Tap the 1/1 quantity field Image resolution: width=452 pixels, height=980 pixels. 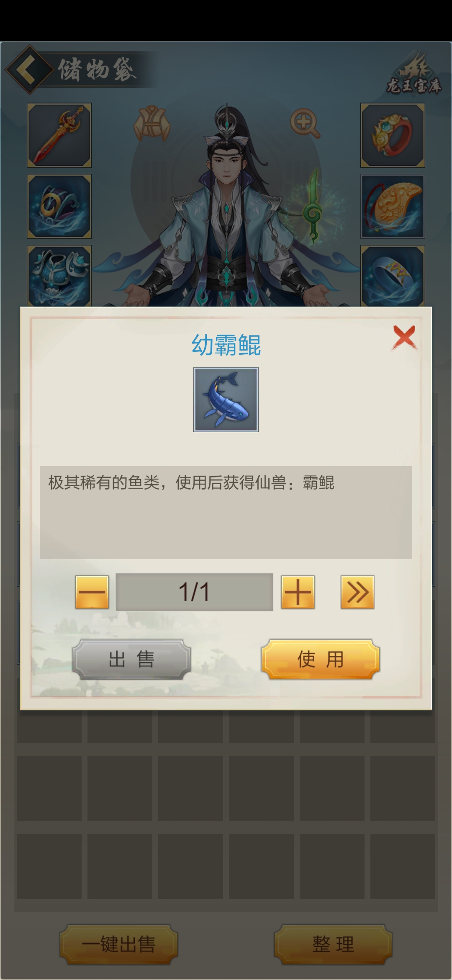pos(194,592)
